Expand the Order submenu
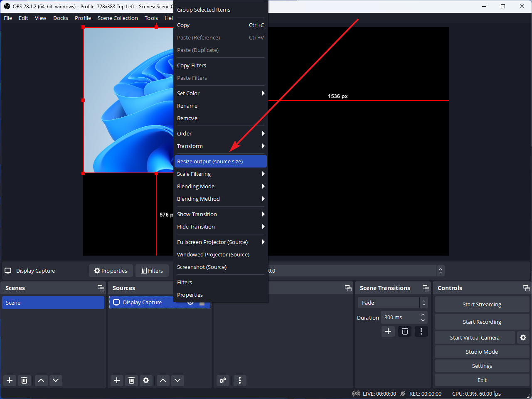532x399 pixels. (263, 133)
